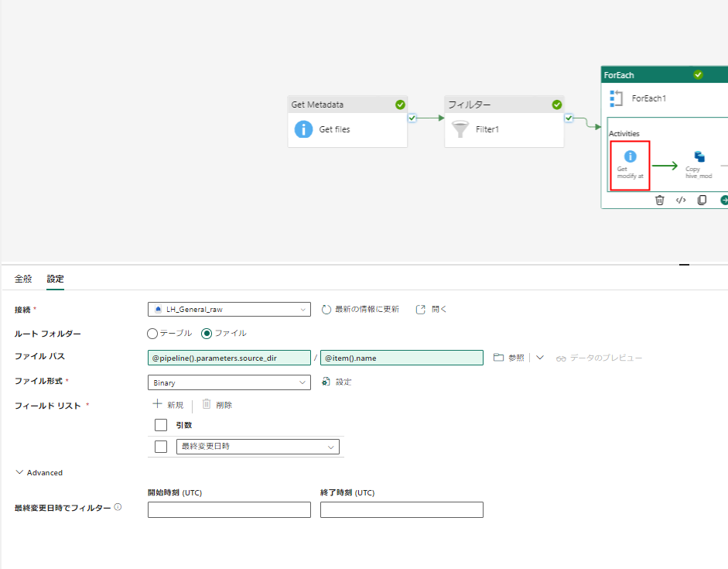This screenshot has height=569, width=728.
Task: Select the ファイル radio button
Action: tap(207, 334)
